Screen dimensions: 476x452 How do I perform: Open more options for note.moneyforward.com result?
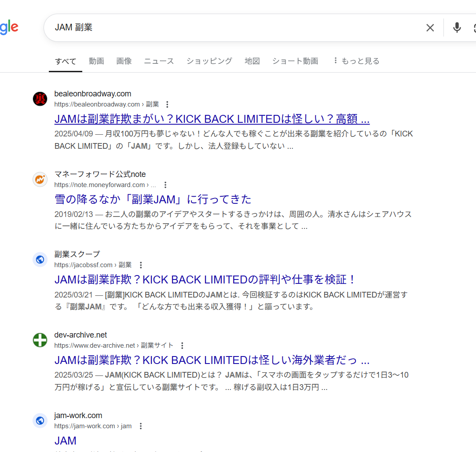165,185
